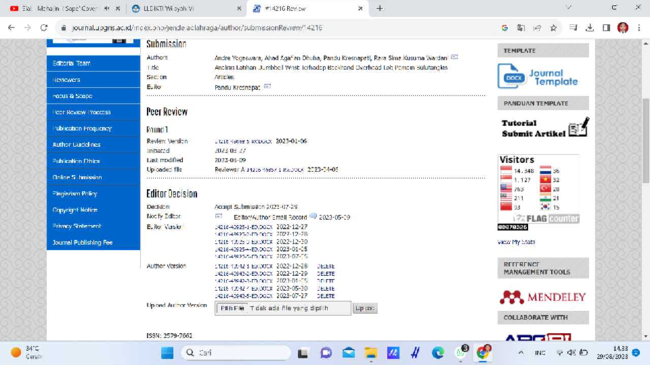The image size is (650, 365).
Task: Open the Editor/Author Email Record comment icon
Action: click(313, 216)
